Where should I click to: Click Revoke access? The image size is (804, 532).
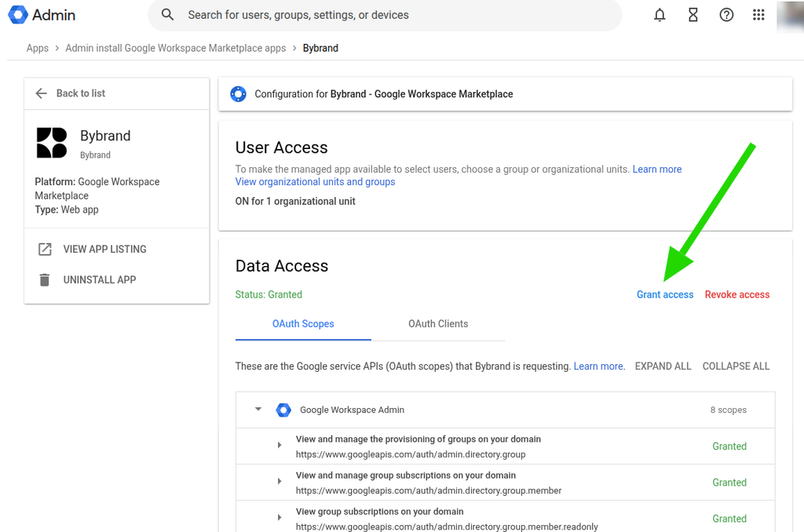736,295
